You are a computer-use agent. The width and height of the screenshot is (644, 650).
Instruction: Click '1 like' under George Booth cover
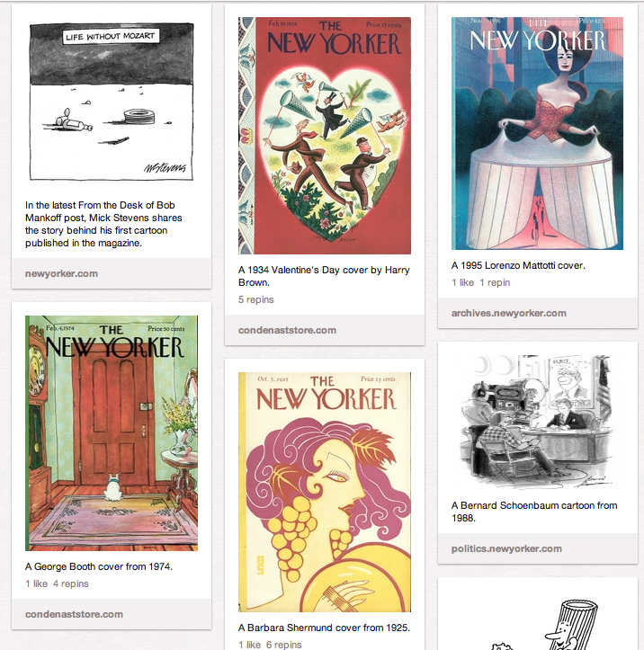(x=37, y=583)
